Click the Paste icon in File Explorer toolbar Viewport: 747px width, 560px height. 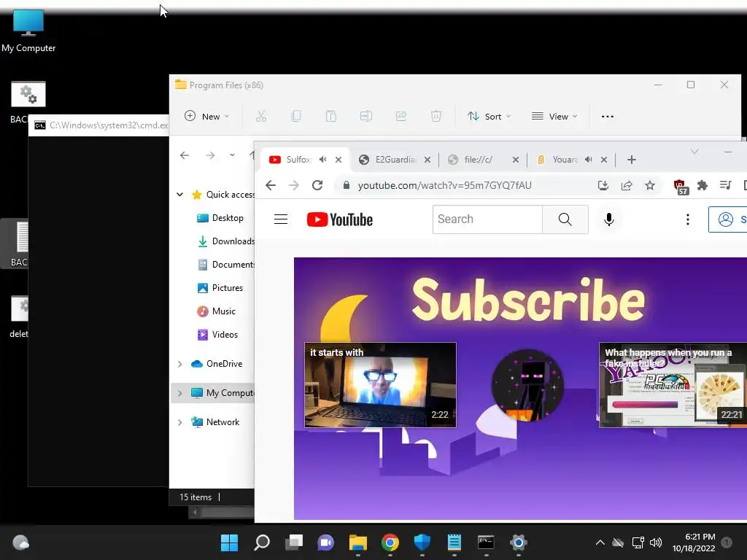[x=331, y=116]
